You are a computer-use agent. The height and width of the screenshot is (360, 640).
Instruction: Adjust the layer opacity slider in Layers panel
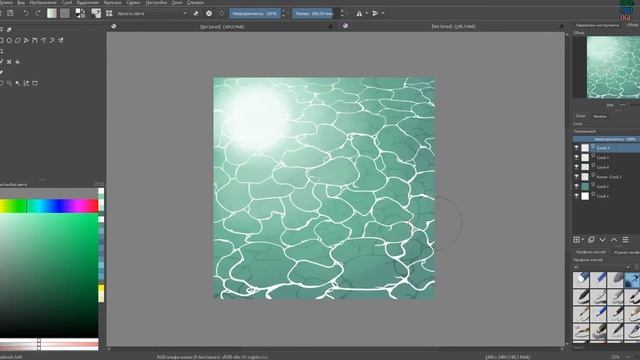(606, 139)
